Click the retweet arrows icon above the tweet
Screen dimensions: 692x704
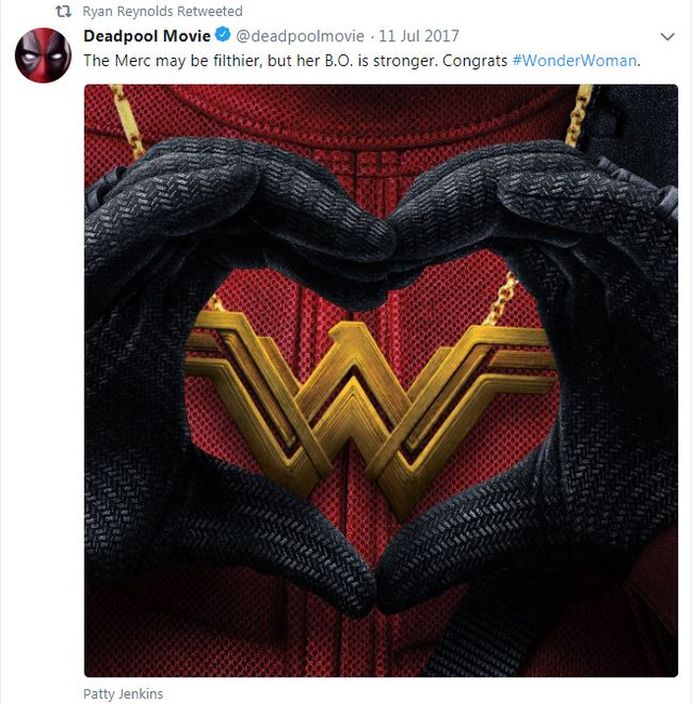coord(63,11)
